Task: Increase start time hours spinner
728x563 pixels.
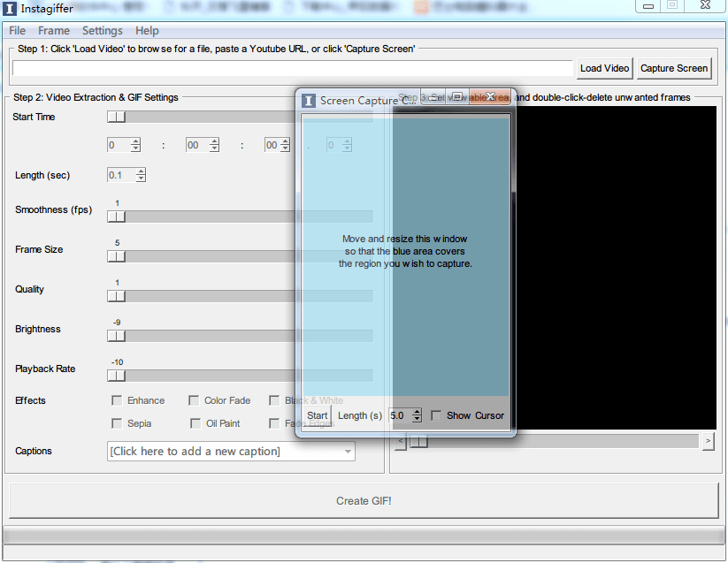Action: pos(135,141)
